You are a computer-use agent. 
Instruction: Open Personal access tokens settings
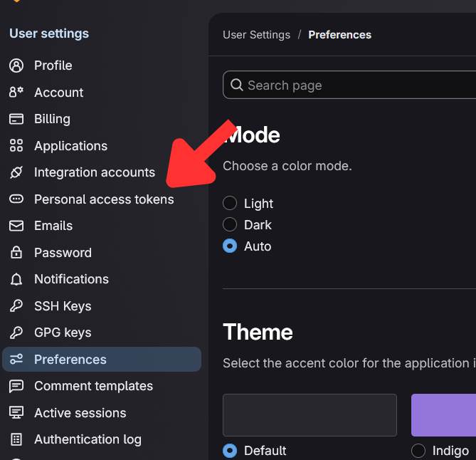pyautogui.click(x=104, y=199)
